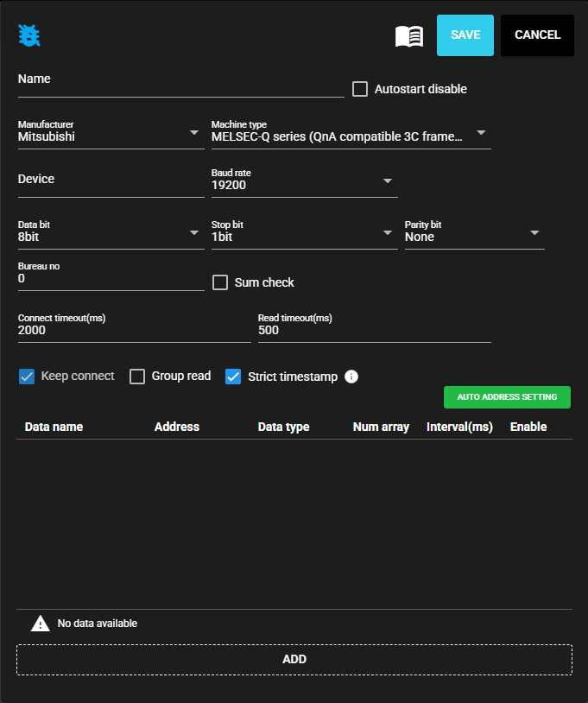
Task: Click the ADD button to add data row
Action: pos(294,660)
